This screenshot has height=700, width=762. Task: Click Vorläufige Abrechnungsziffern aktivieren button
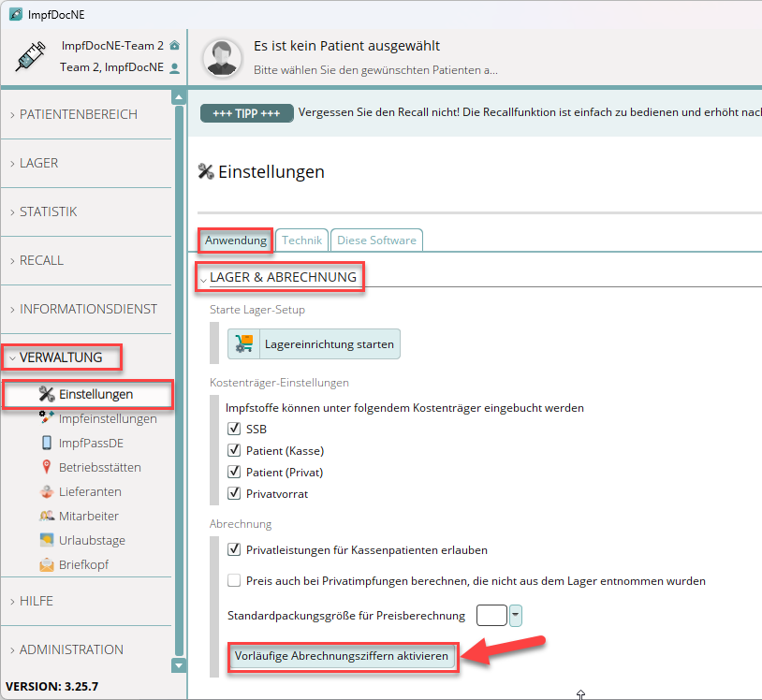coord(343,656)
